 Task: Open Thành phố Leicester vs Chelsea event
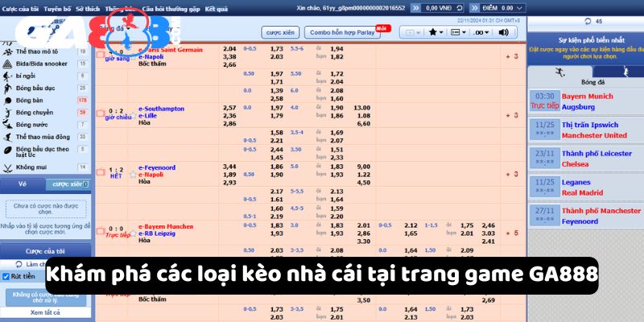click(586, 159)
